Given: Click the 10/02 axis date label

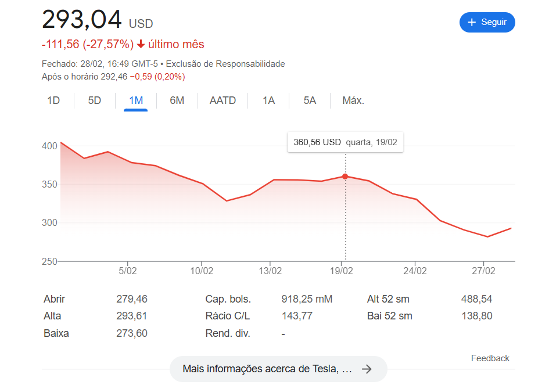Looking at the screenshot, I should click(x=202, y=271).
